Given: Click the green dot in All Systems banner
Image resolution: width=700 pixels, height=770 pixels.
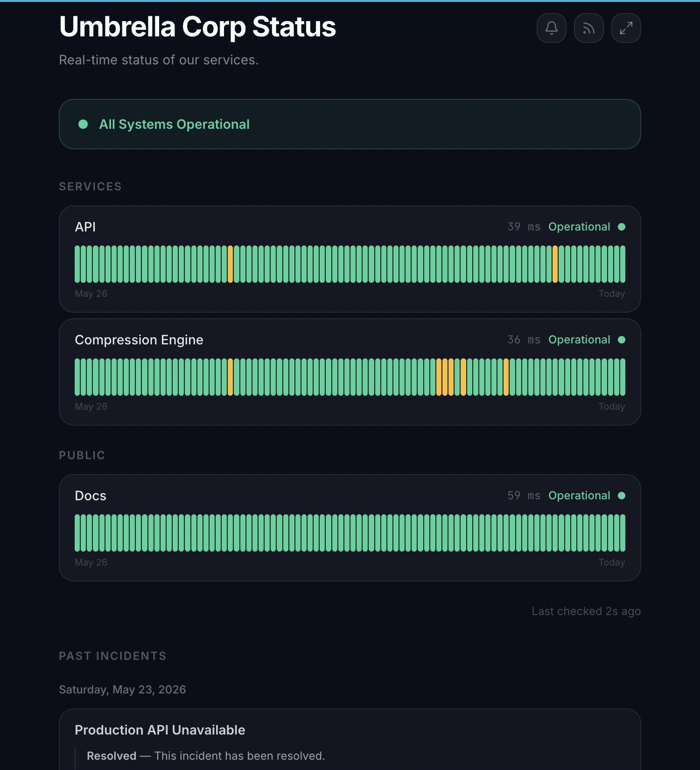Looking at the screenshot, I should point(83,124).
